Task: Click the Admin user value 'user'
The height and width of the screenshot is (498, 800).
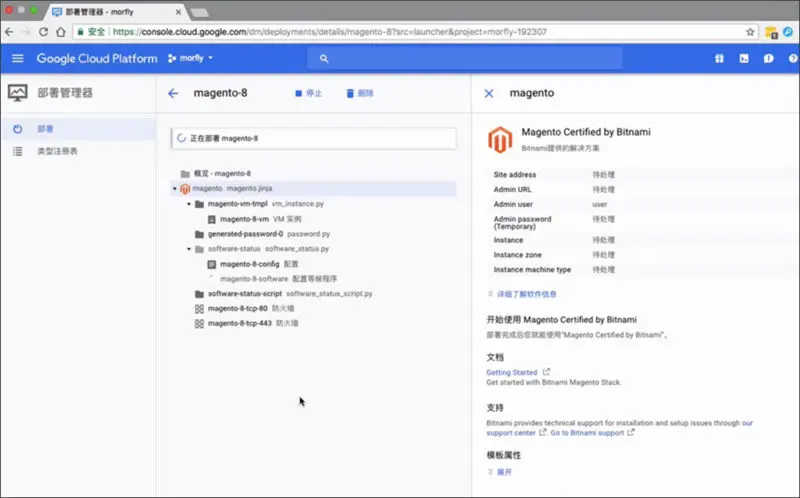Action: pos(599,205)
